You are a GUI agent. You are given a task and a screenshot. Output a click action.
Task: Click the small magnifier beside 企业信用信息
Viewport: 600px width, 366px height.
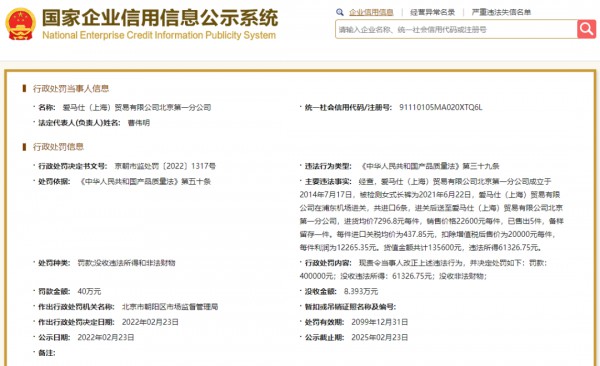340,12
